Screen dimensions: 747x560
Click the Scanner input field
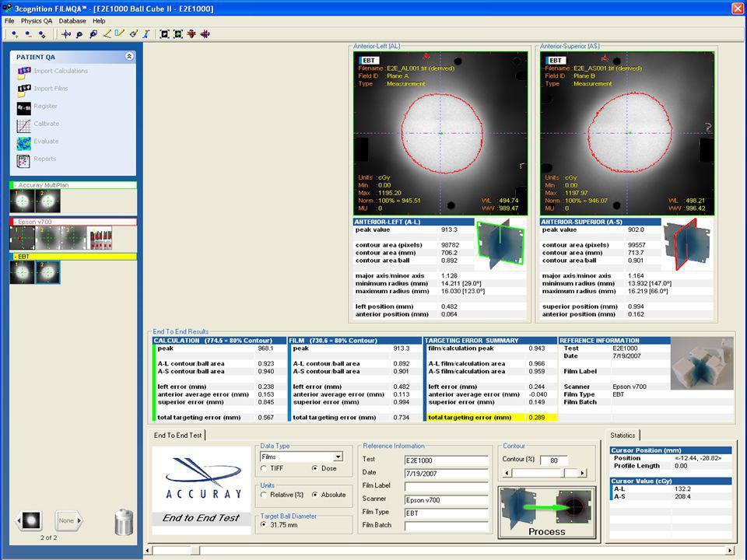[447, 500]
